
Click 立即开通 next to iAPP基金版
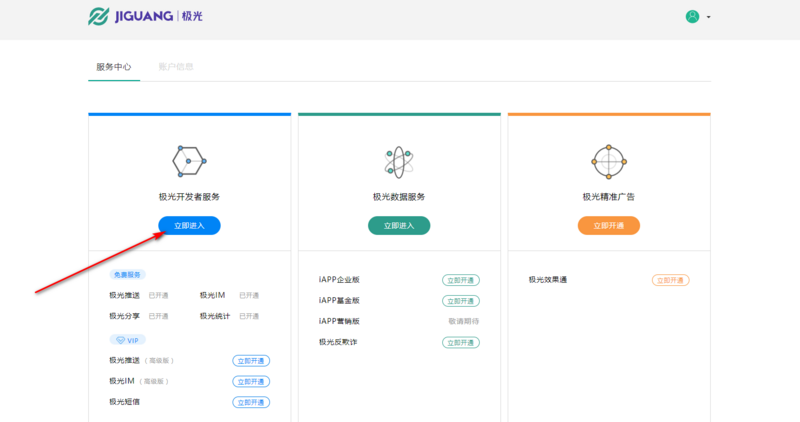461,301
